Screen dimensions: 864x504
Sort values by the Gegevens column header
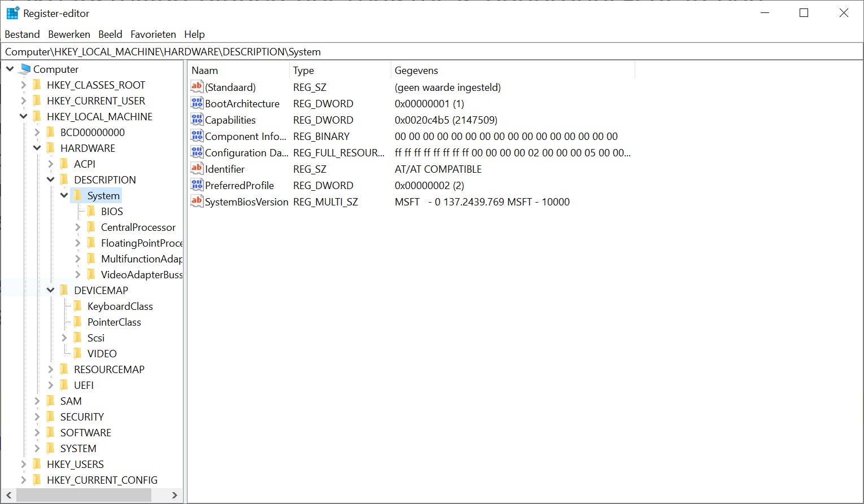tap(513, 71)
